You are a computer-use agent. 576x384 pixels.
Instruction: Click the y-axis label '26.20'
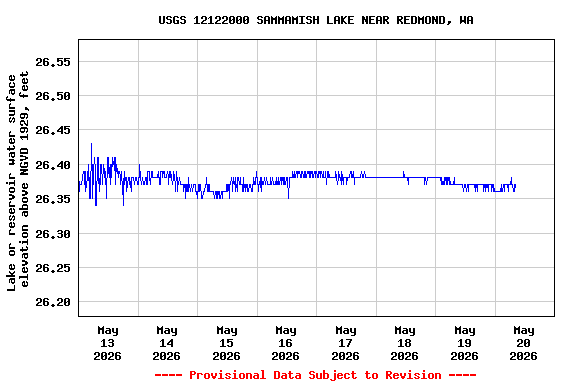(53, 302)
